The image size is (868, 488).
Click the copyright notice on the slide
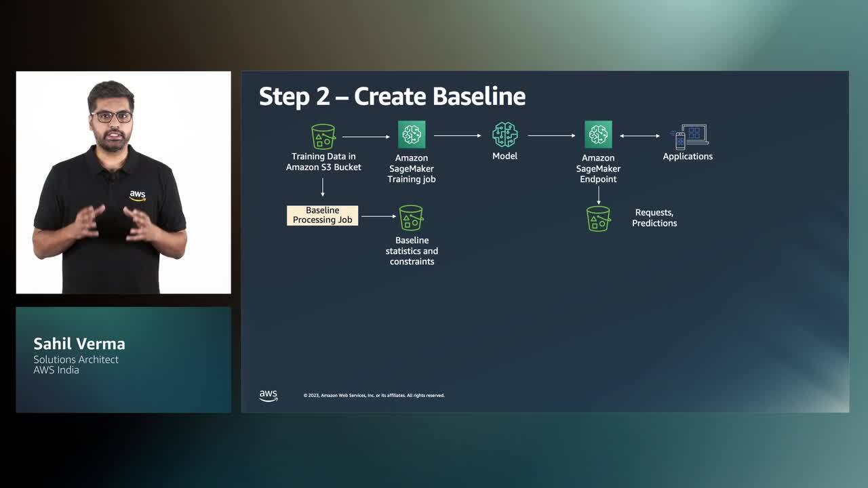pyautogui.click(x=374, y=395)
